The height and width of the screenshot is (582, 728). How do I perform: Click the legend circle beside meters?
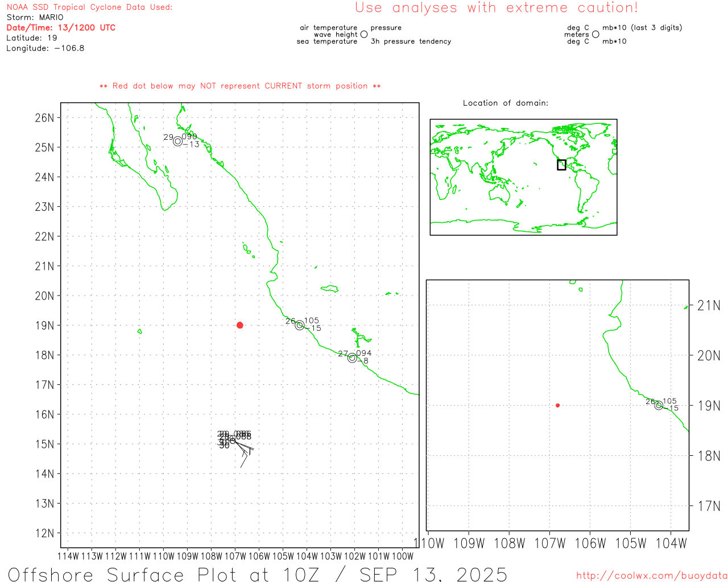[595, 34]
